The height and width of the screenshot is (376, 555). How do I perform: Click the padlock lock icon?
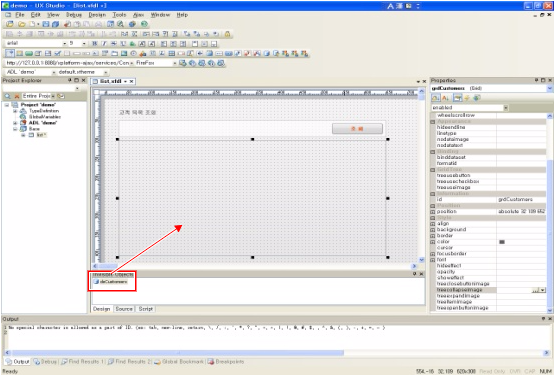[x=227, y=34]
